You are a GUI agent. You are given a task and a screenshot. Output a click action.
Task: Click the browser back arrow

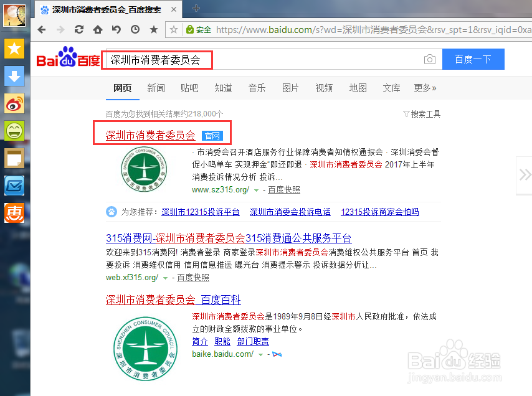[42, 30]
